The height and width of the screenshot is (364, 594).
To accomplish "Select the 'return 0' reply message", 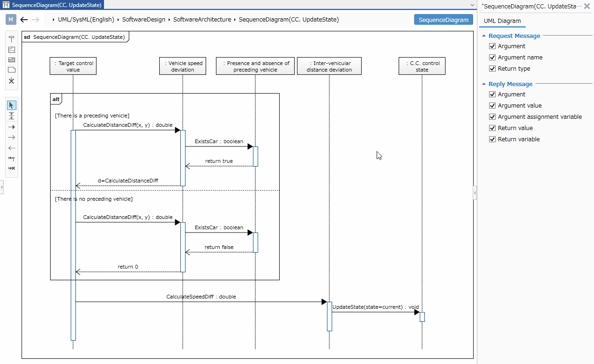I will [128, 267].
